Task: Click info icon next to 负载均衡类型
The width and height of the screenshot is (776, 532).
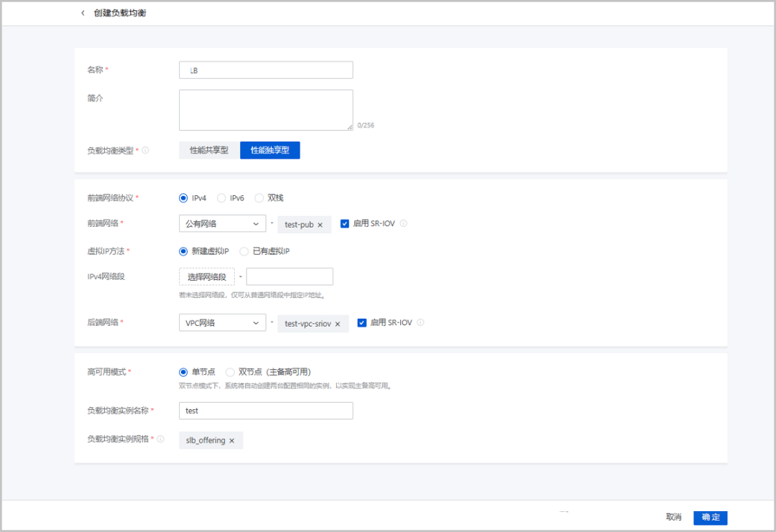Action: point(145,151)
